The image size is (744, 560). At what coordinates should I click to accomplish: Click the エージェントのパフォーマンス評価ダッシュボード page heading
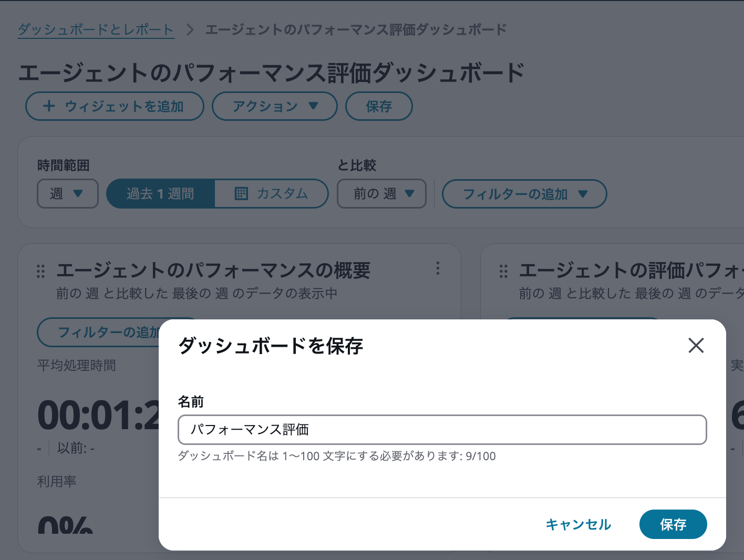pyautogui.click(x=272, y=72)
